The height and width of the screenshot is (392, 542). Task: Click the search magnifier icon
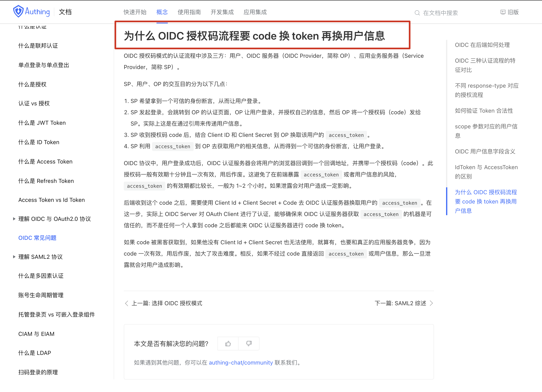tap(417, 13)
